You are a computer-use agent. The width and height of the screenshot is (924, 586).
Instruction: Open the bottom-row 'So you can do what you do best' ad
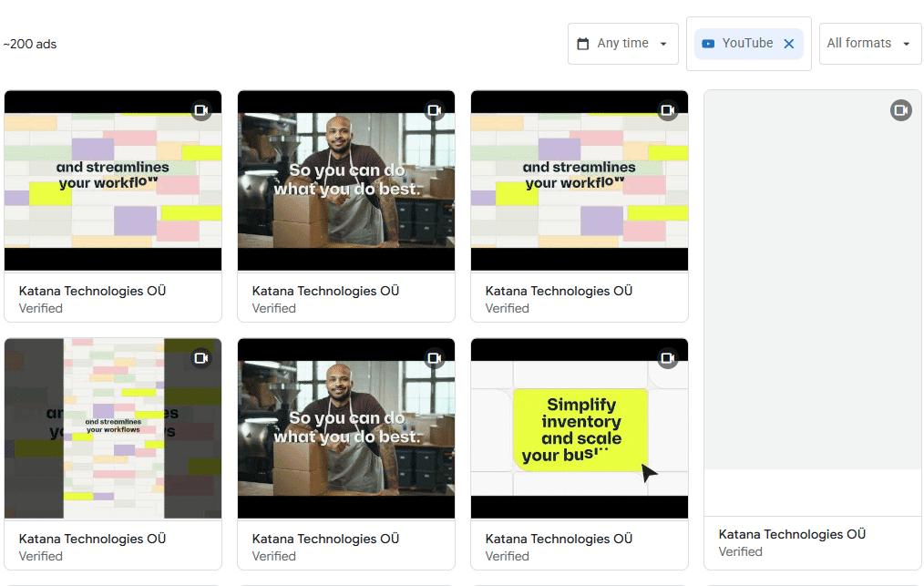[346, 428]
